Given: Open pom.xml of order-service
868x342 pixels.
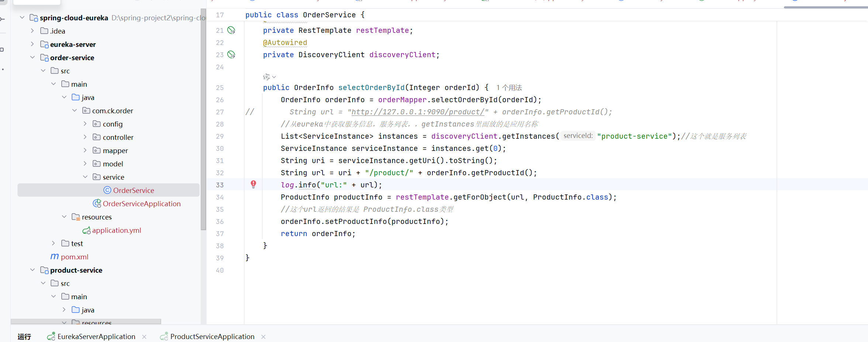Looking at the screenshot, I should (75, 257).
